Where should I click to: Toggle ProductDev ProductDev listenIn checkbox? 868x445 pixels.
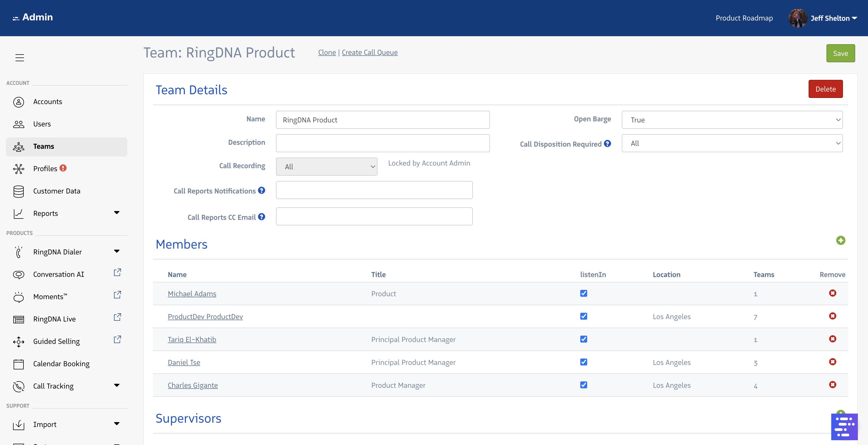click(x=584, y=316)
